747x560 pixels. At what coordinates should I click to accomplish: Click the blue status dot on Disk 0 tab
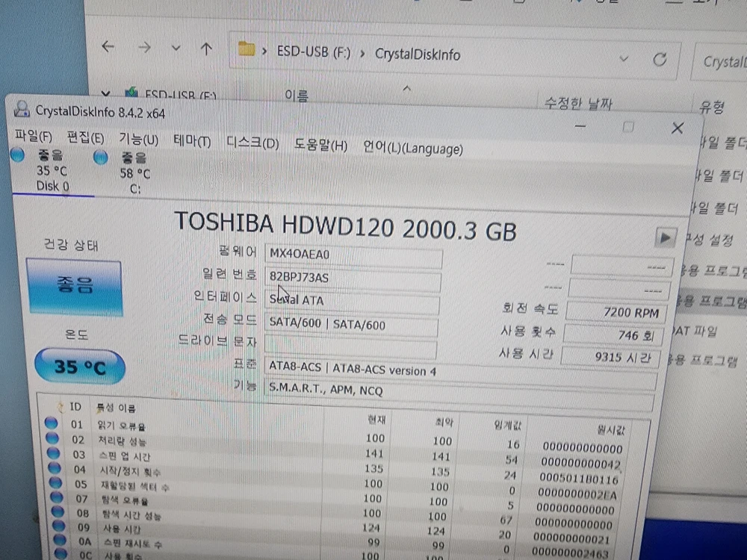tap(18, 155)
